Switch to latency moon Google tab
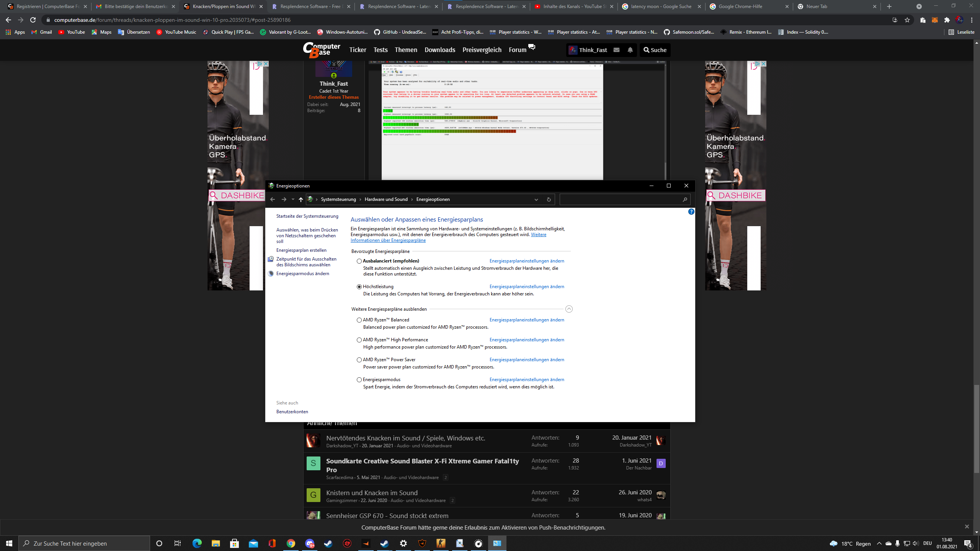980x551 pixels. coord(661,7)
